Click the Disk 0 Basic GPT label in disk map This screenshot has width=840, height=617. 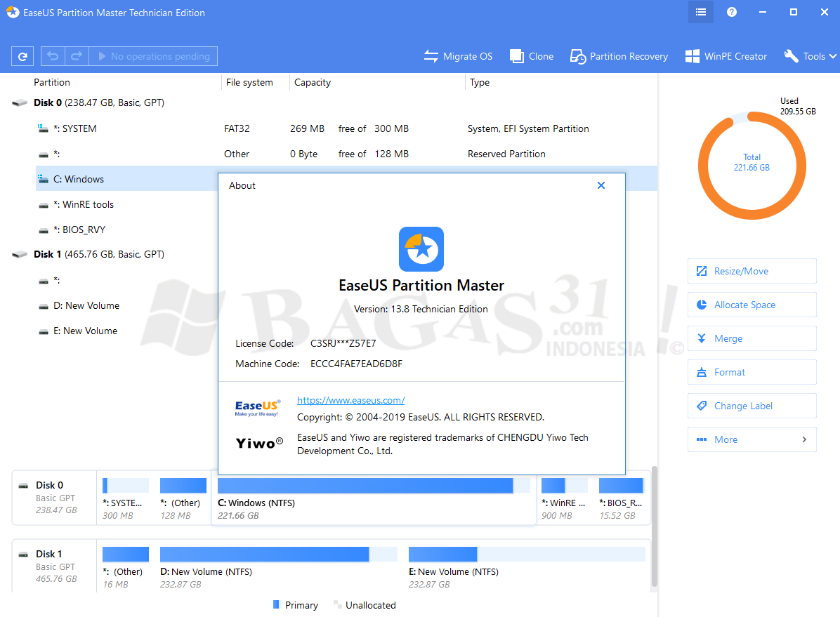(54, 498)
